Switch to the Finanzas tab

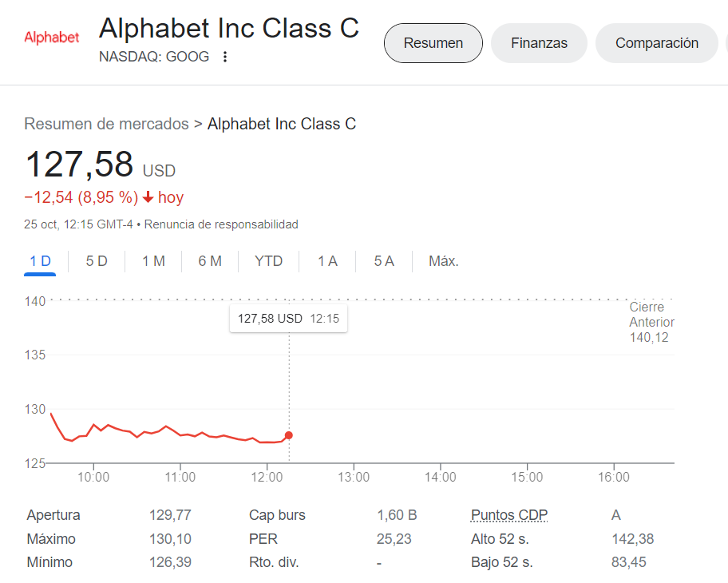tap(539, 43)
